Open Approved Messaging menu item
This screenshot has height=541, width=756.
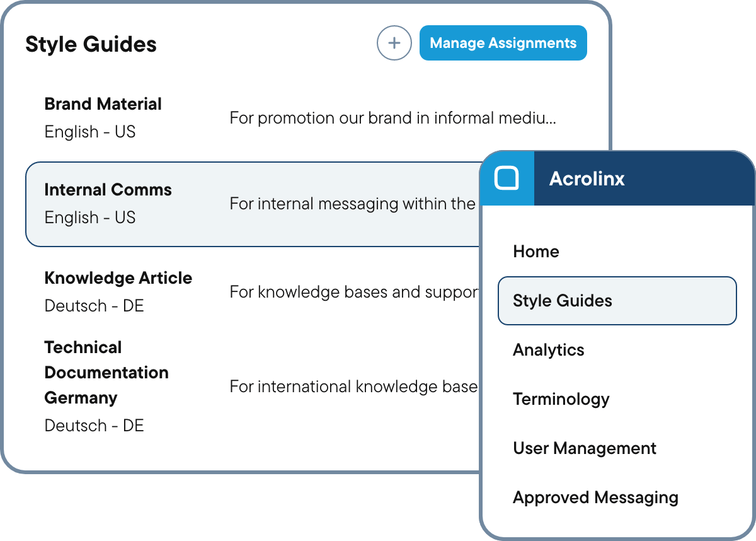[x=595, y=497]
